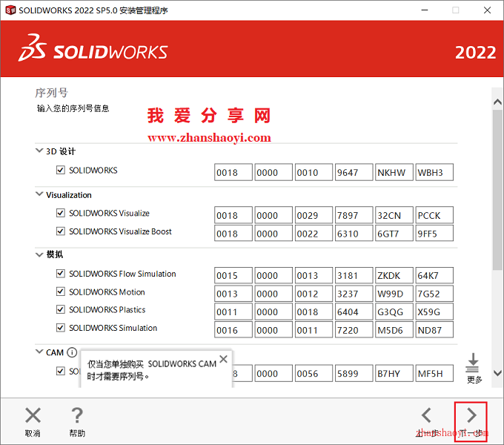Screen dimensions: 504x445
Task: Click Visualize serial field 7897
Action: pos(354,215)
